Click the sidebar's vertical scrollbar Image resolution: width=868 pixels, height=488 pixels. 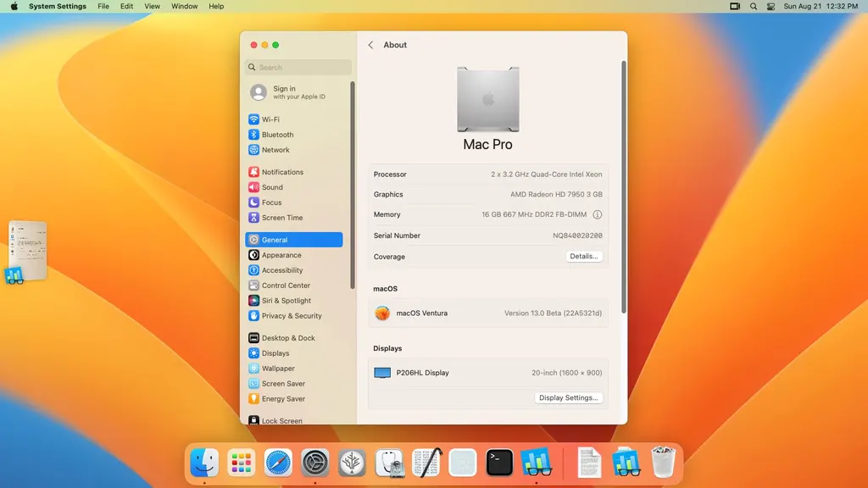[x=353, y=186]
